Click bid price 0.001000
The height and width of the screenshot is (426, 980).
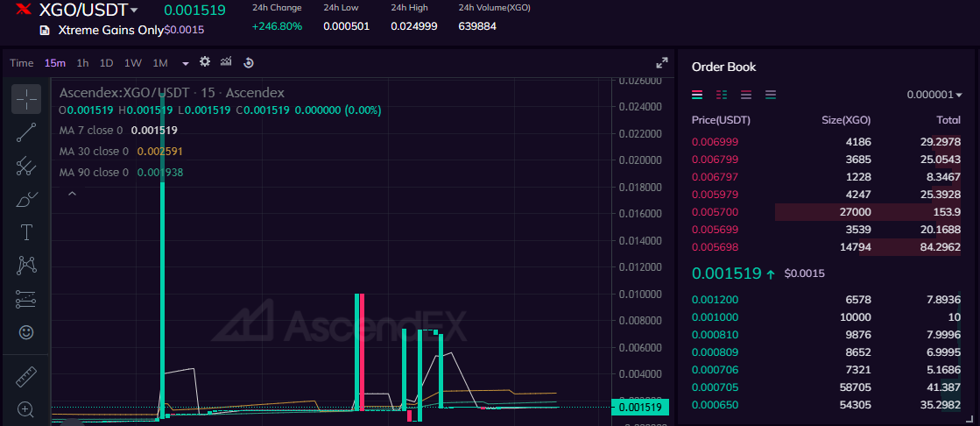tap(715, 317)
